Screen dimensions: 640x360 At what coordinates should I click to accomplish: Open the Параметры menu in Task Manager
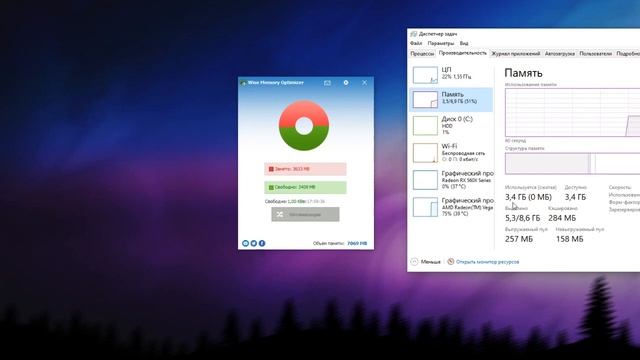(x=441, y=43)
